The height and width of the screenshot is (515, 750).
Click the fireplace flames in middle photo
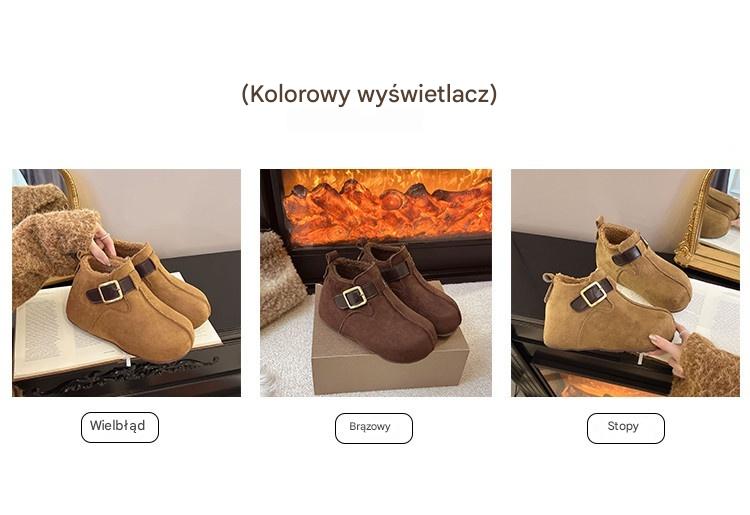pos(386,207)
